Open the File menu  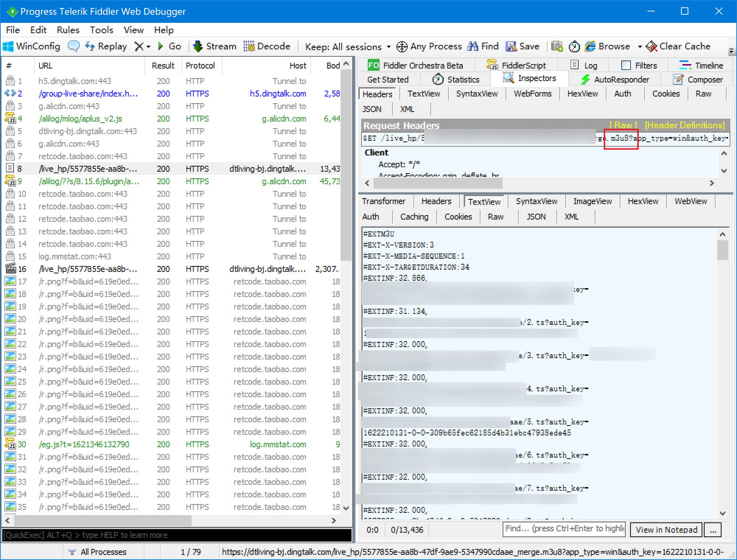click(13, 30)
